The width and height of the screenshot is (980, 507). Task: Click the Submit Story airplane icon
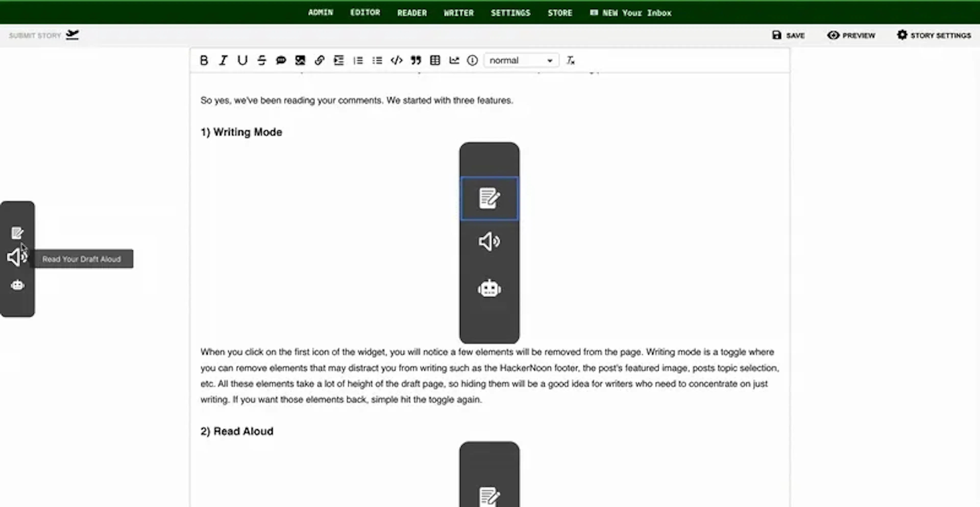click(72, 35)
